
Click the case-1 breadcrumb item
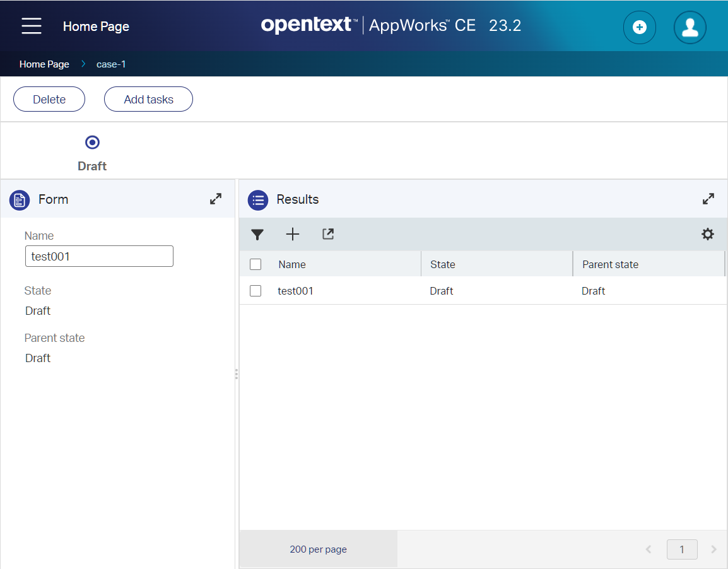click(x=111, y=64)
